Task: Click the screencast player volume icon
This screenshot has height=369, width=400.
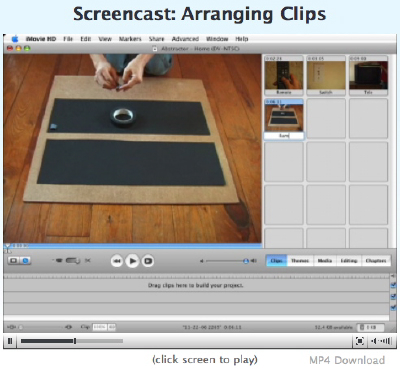Action: tap(381, 341)
